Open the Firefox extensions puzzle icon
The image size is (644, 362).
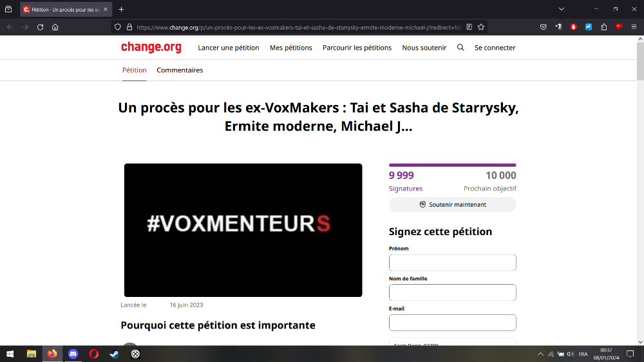[603, 27]
